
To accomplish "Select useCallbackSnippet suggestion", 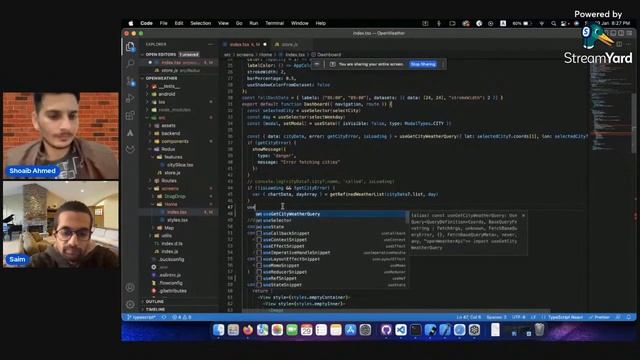I will coord(331,233).
